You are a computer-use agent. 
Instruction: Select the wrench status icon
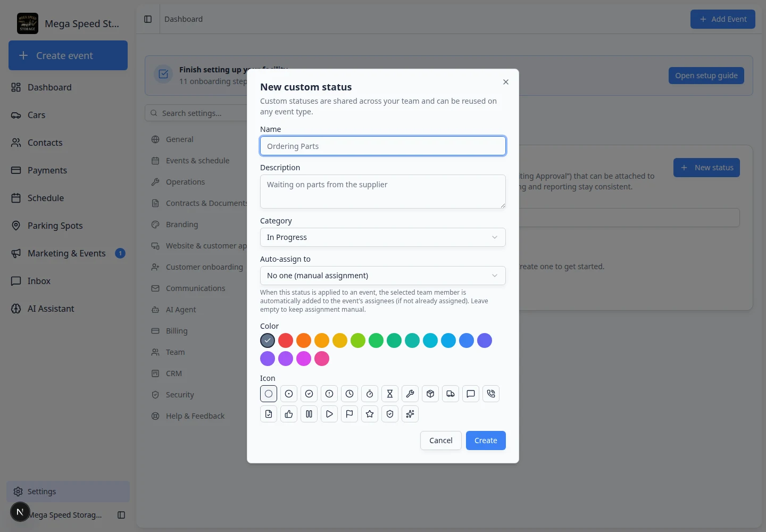coord(410,394)
